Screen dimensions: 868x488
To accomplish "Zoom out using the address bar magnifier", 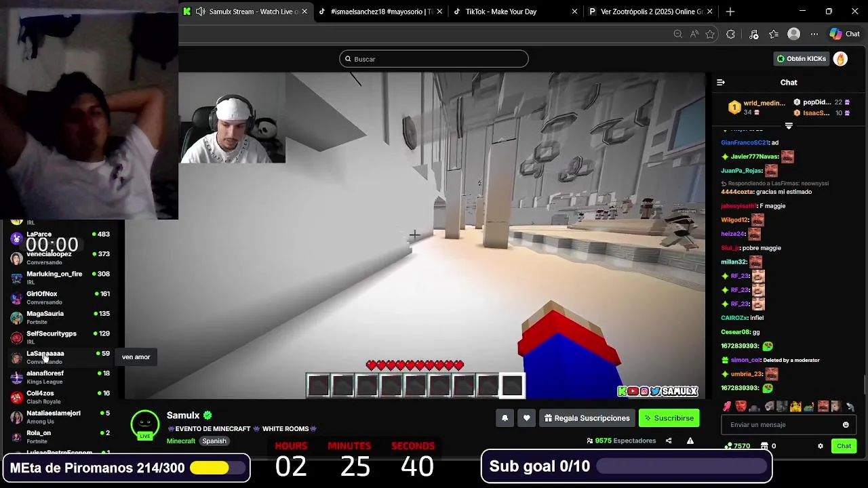I will click(x=677, y=34).
